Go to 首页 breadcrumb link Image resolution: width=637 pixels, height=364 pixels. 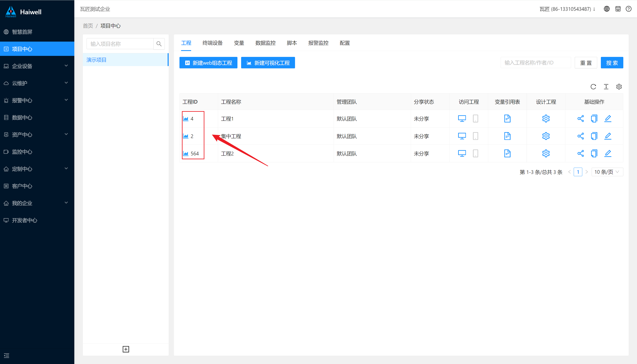[x=88, y=26]
